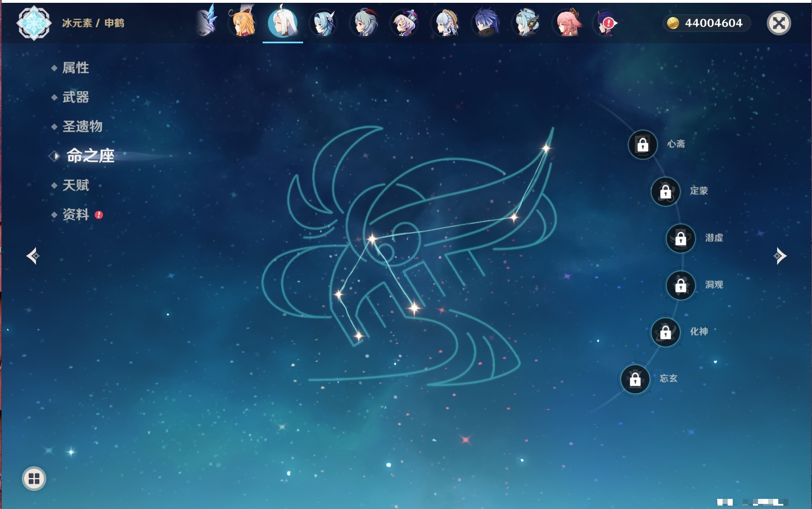Select the dark blue-haired character avatar
The image size is (812, 509).
click(x=486, y=23)
